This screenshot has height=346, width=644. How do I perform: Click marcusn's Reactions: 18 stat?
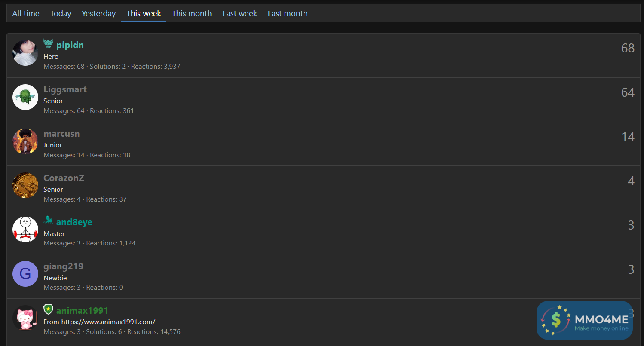110,155
